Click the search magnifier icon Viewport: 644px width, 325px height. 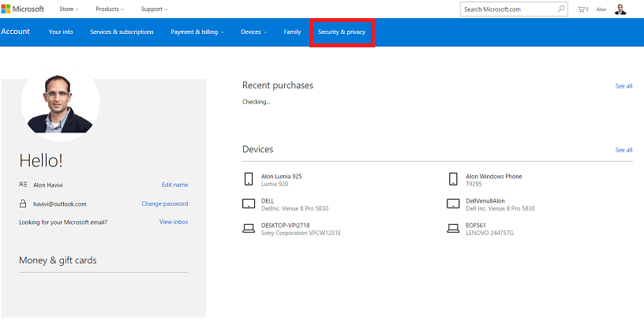561,9
